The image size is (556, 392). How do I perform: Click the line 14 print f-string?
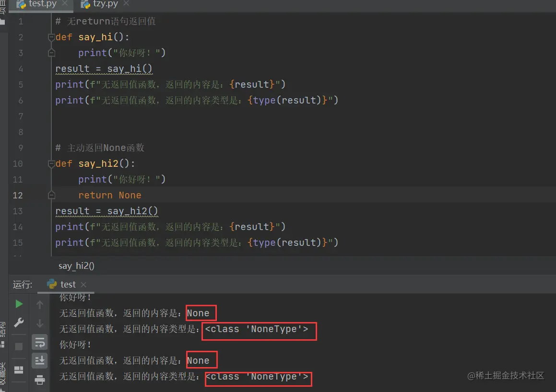[x=170, y=227]
